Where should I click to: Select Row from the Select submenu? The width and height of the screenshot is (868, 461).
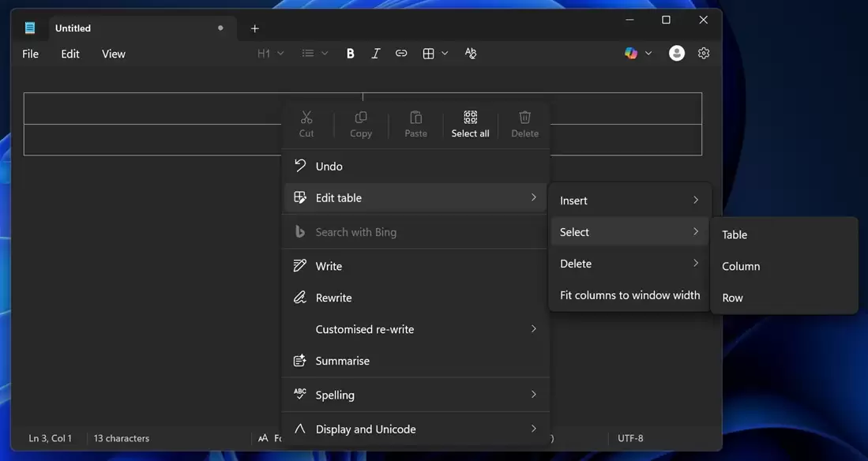(x=732, y=297)
